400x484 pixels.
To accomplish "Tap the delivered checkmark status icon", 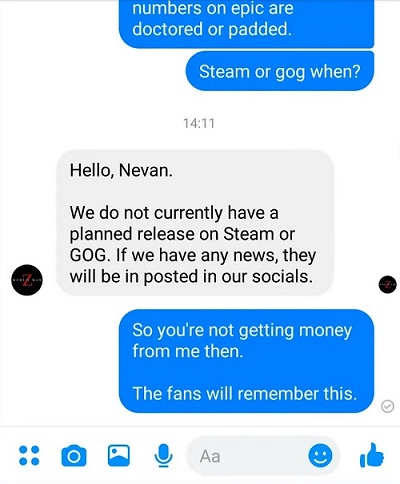I will point(387,406).
